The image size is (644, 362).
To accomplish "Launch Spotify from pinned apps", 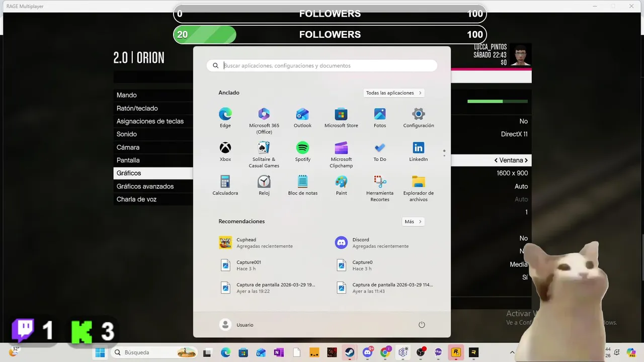I will pos(302,152).
